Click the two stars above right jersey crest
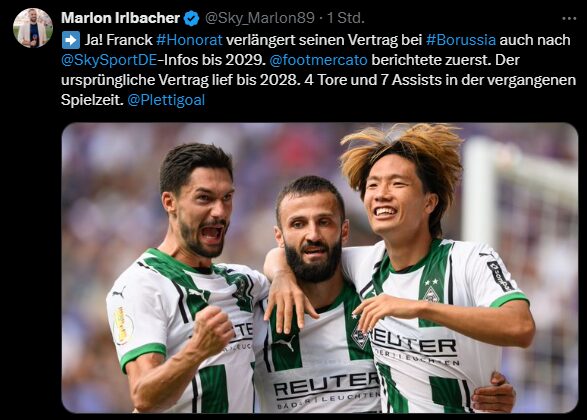The height and width of the screenshot is (420, 587). coord(432,281)
